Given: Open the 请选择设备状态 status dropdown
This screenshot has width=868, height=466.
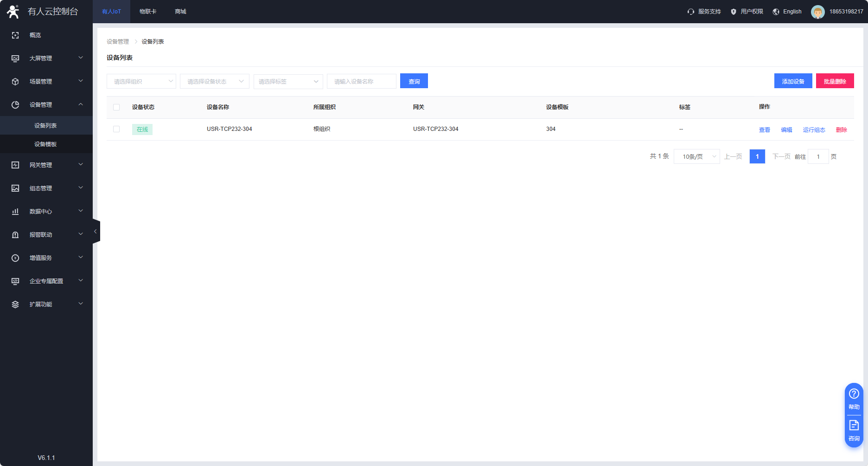Looking at the screenshot, I should click(x=214, y=81).
